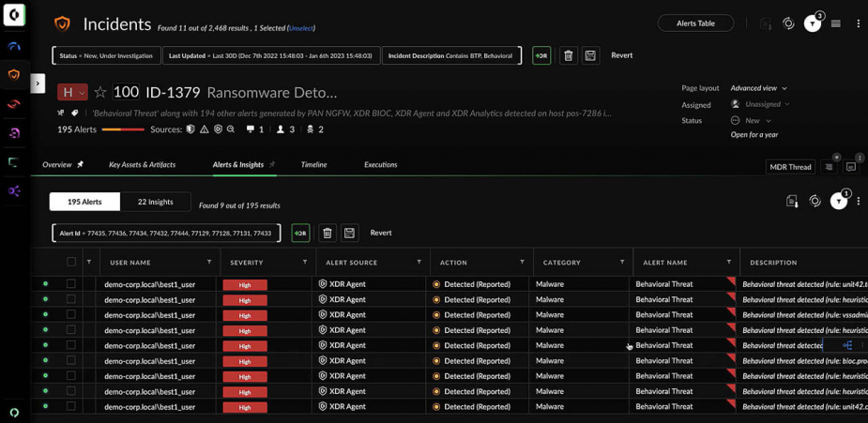Select the orange shield Incident Response sidebar icon
The height and width of the screenshot is (423, 868).
point(14,75)
